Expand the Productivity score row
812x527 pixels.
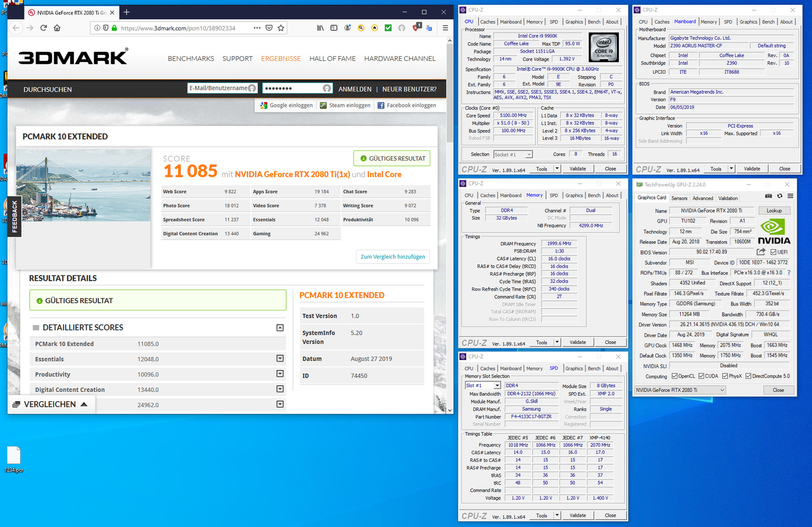(x=280, y=374)
